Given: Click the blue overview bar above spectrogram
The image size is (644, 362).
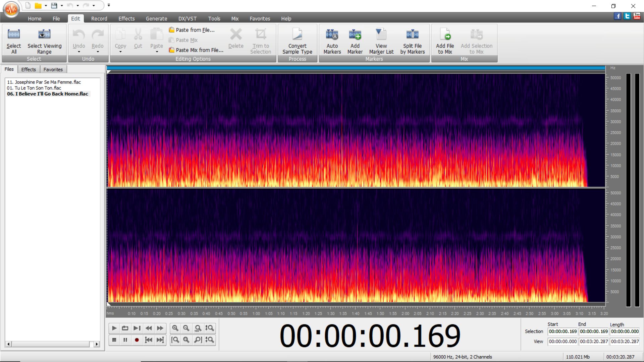Looking at the screenshot, I should (356, 68).
